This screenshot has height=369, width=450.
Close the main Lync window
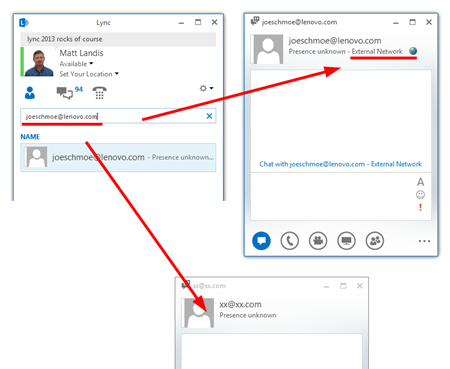(x=214, y=22)
